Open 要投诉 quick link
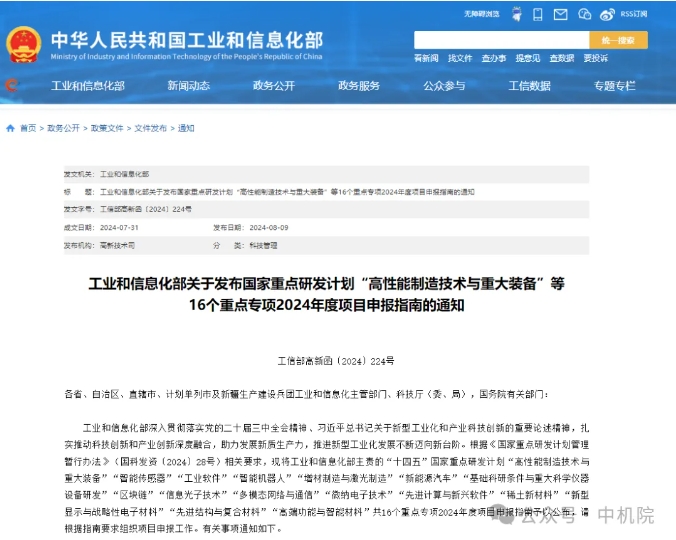The height and width of the screenshot is (540, 676). click(595, 58)
